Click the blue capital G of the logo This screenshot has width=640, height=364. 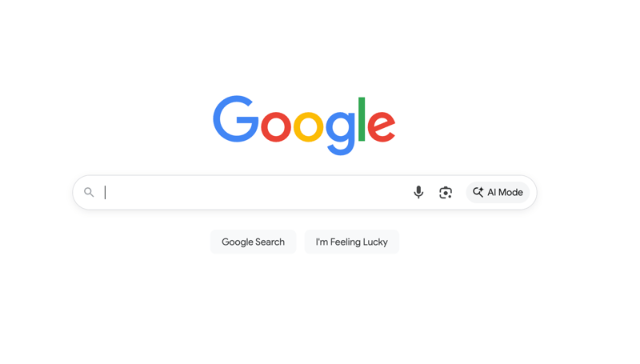pyautogui.click(x=235, y=118)
